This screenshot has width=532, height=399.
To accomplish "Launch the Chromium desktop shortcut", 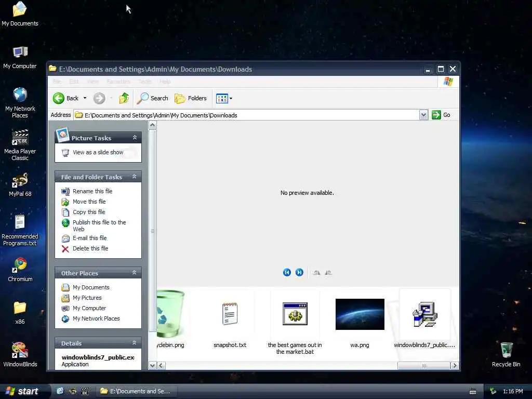I will [20, 270].
